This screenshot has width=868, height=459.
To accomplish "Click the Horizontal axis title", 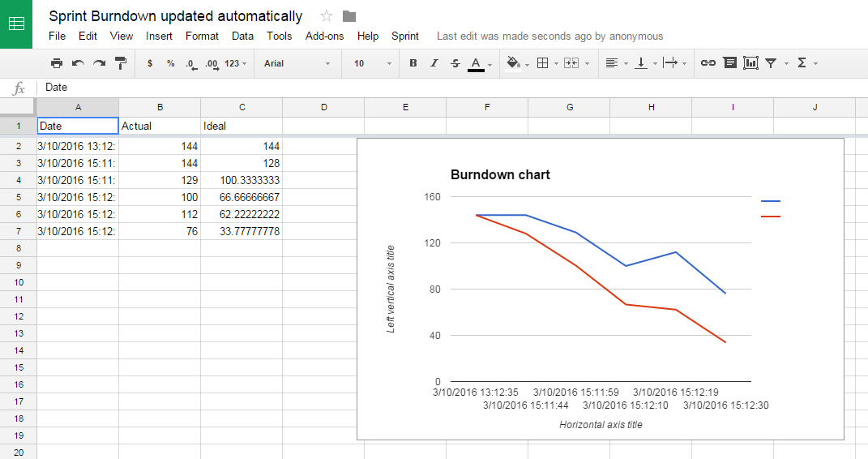I will click(x=601, y=425).
